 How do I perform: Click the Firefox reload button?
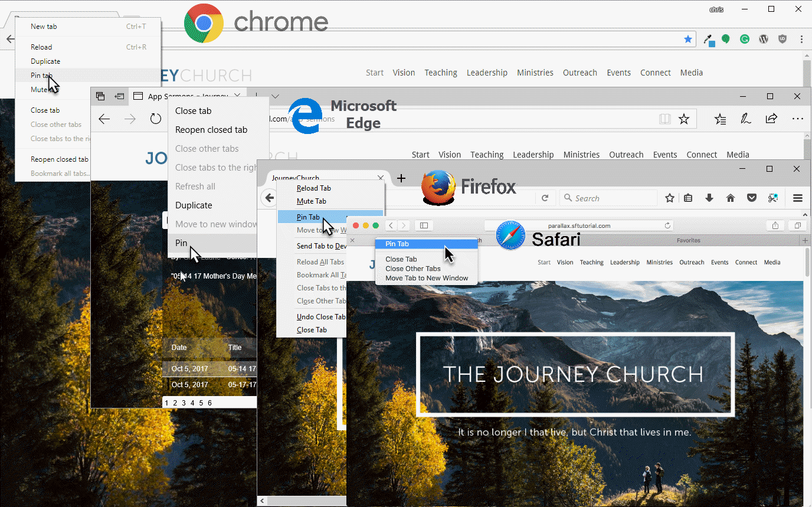tap(545, 198)
